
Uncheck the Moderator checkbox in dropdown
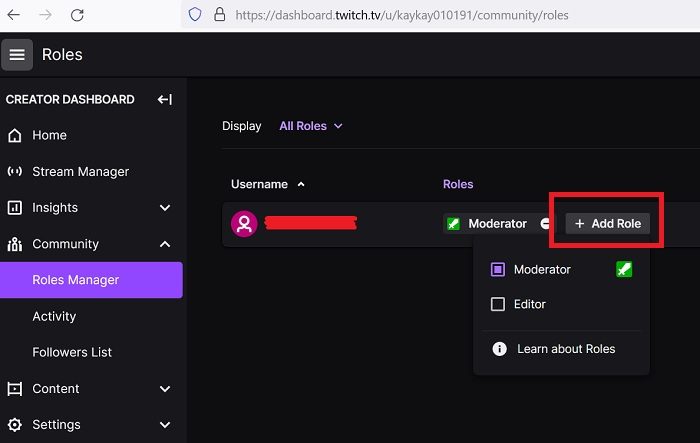[498, 269]
